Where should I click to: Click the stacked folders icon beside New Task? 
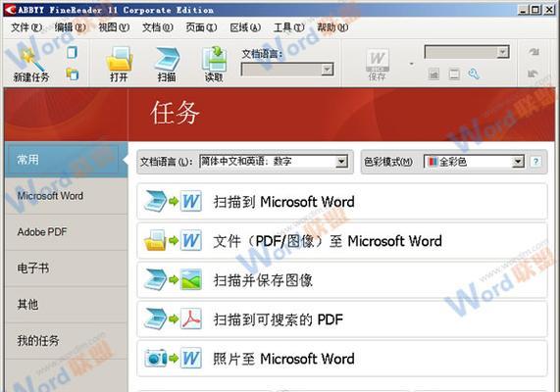coord(73,74)
